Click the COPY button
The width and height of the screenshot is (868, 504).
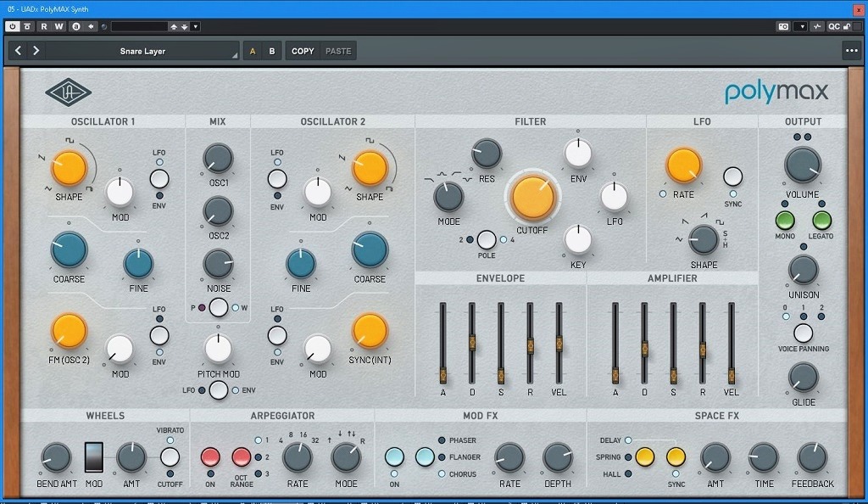click(303, 51)
